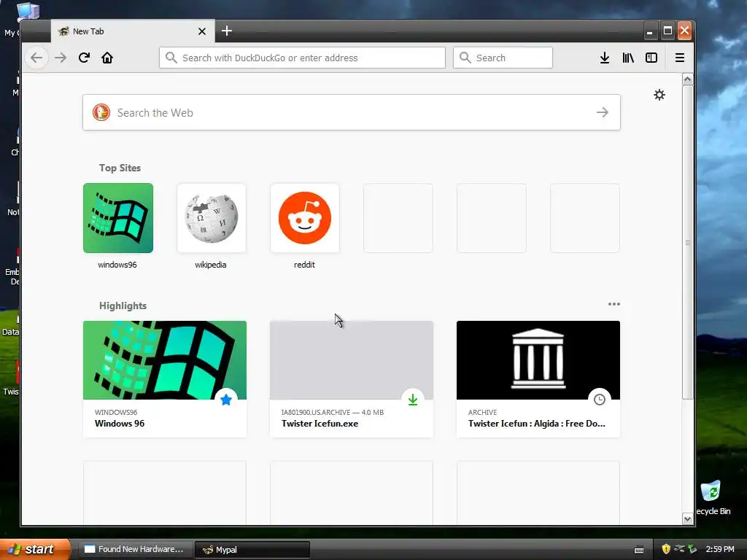Open the Downloads toolbar button
The height and width of the screenshot is (560, 747).
tap(605, 58)
